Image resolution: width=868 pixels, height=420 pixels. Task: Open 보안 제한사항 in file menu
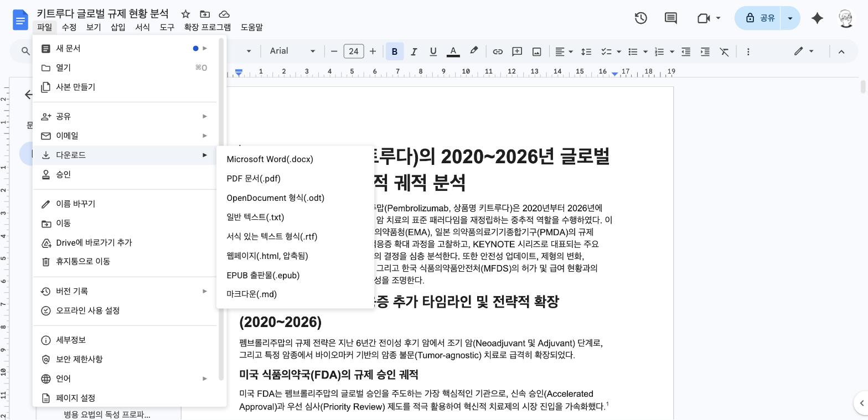point(125,359)
